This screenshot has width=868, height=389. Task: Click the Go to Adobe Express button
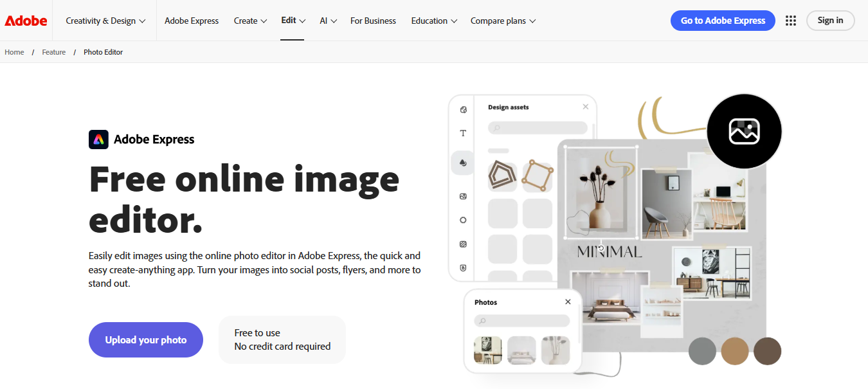(x=723, y=20)
